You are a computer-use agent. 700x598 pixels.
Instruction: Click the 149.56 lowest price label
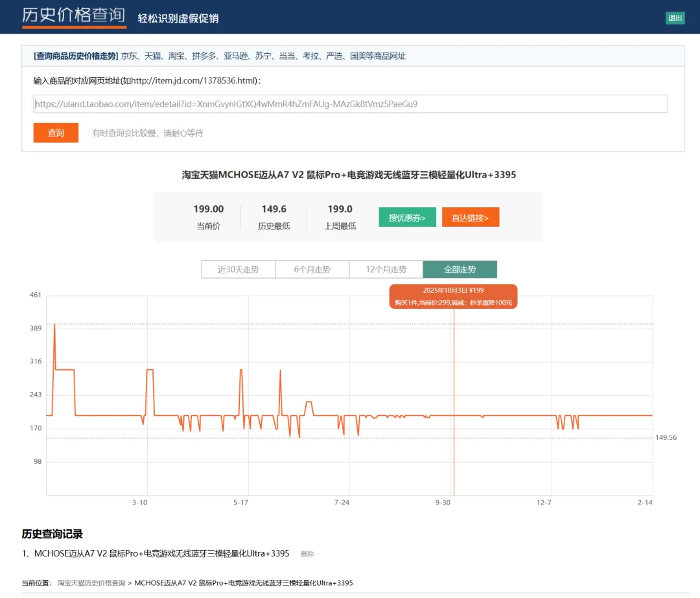coord(666,437)
